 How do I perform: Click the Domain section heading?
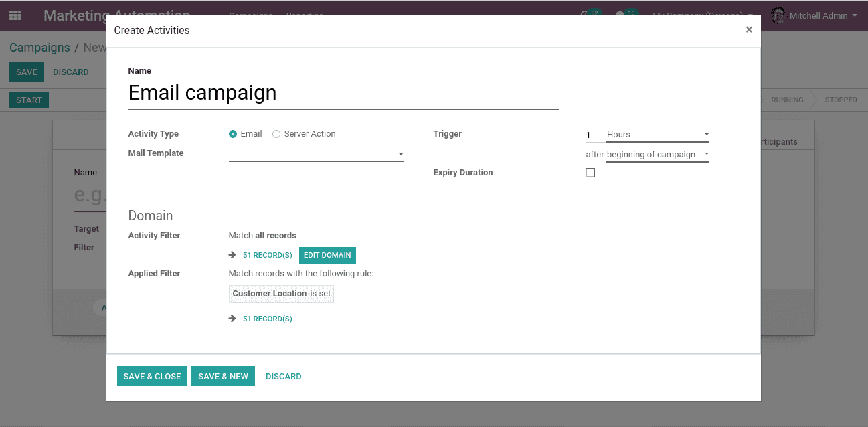click(151, 216)
